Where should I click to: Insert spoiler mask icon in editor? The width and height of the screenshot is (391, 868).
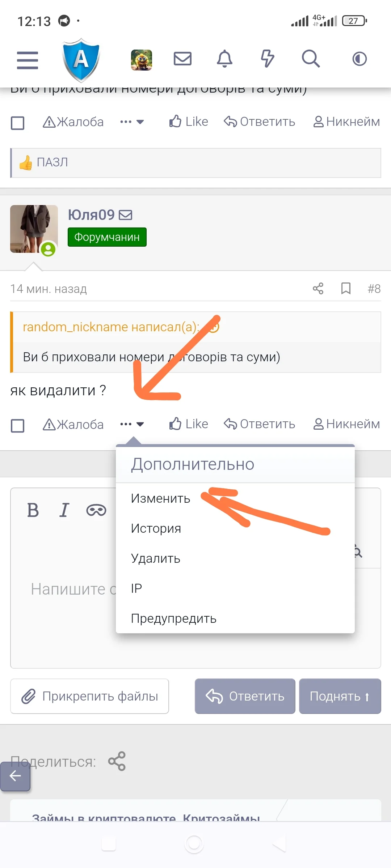pos(96,510)
